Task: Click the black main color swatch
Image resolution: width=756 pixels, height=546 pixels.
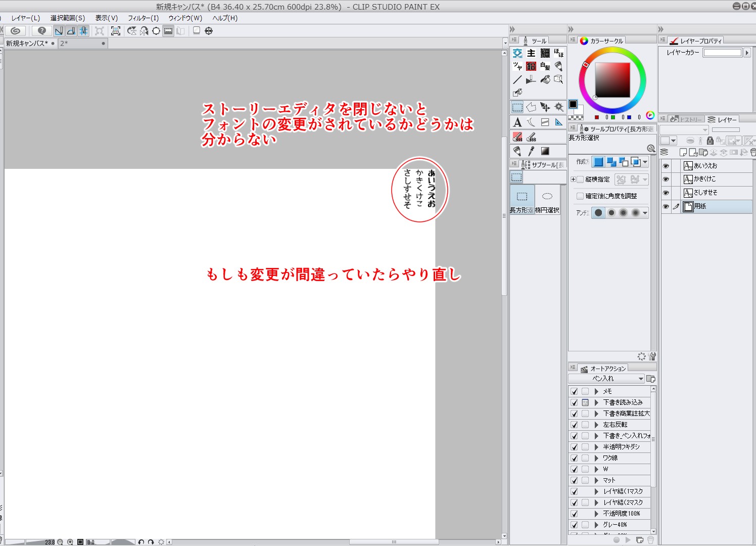Action: pyautogui.click(x=573, y=104)
